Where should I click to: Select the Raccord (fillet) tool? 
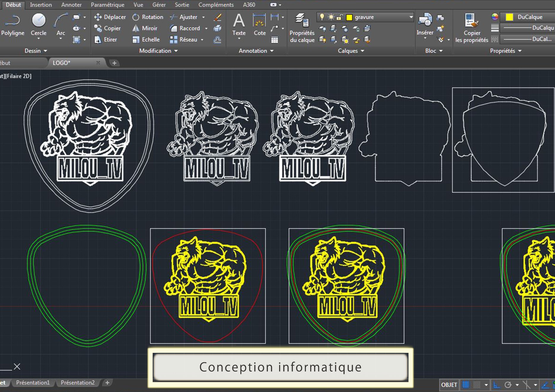coord(185,28)
